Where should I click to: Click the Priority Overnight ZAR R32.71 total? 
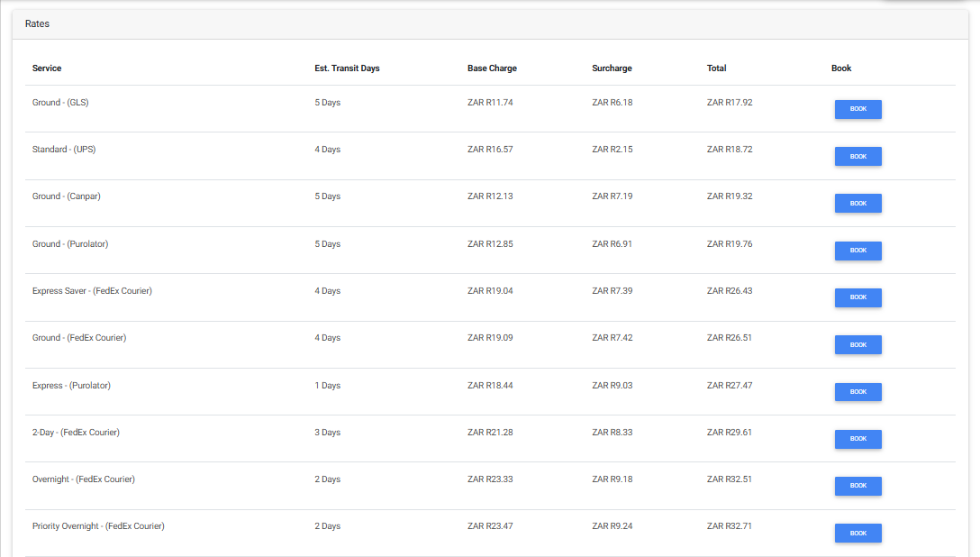click(730, 526)
